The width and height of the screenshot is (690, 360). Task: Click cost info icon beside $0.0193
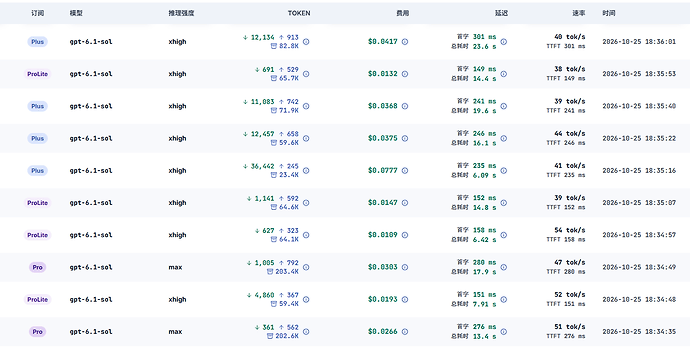[405, 300]
